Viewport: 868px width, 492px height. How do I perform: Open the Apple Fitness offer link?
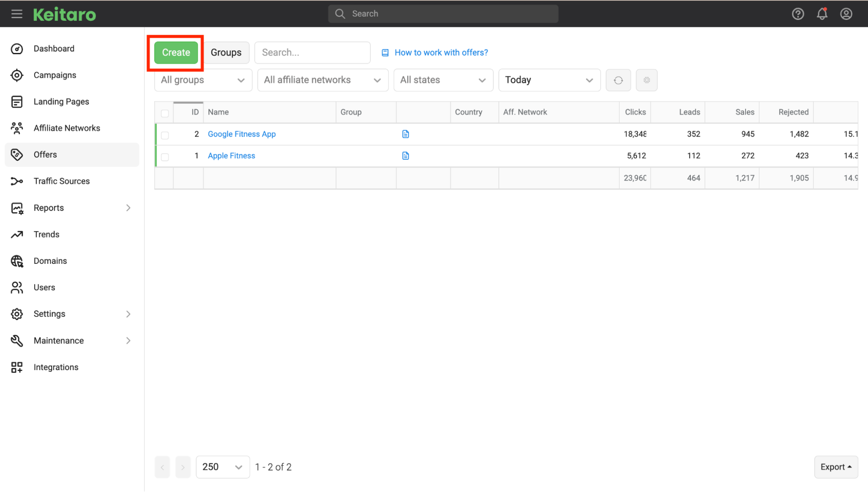(231, 156)
